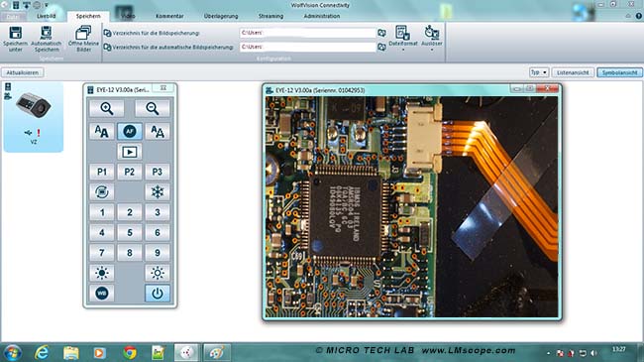Image resolution: width=644 pixels, height=362 pixels.
Task: Click memory button 7
Action: pos(101,253)
